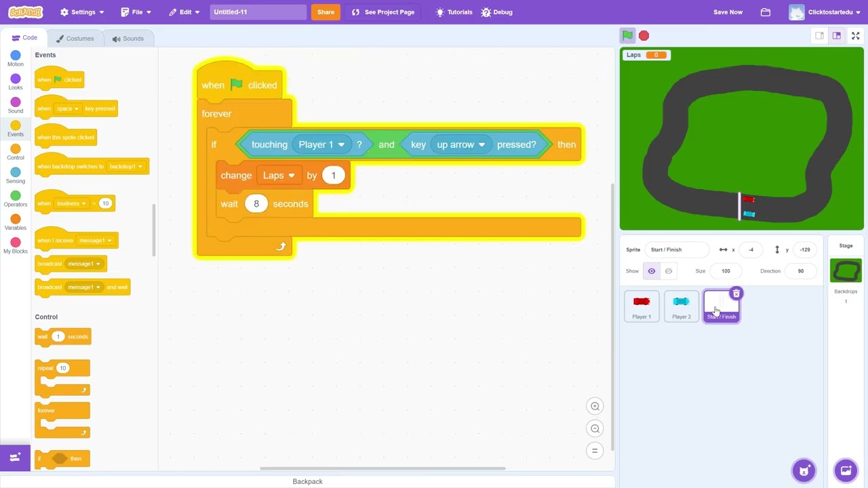Click the Laps variable monitor on stage
This screenshot has width=868, height=488.
point(646,55)
